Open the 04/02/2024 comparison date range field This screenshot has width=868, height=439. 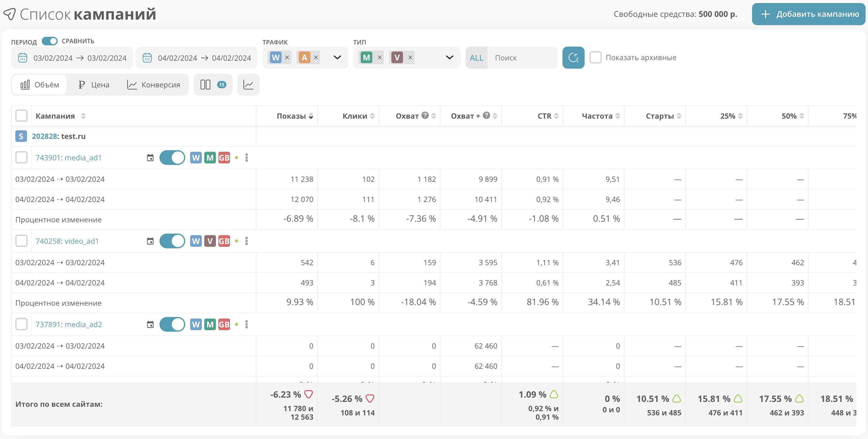pyautogui.click(x=197, y=58)
